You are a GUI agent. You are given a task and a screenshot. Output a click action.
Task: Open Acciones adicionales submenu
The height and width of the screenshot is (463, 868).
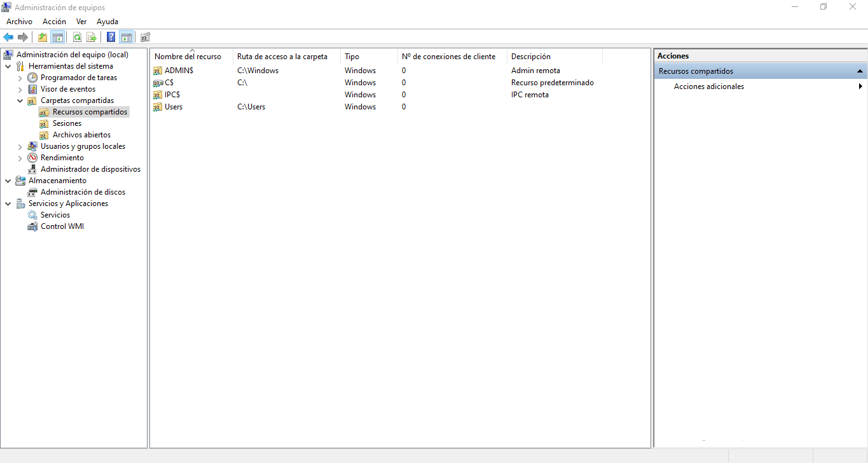pos(708,86)
